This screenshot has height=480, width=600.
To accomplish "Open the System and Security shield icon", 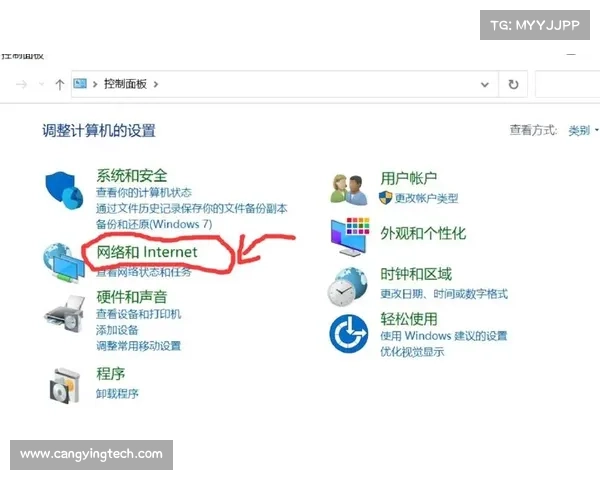I will point(64,190).
